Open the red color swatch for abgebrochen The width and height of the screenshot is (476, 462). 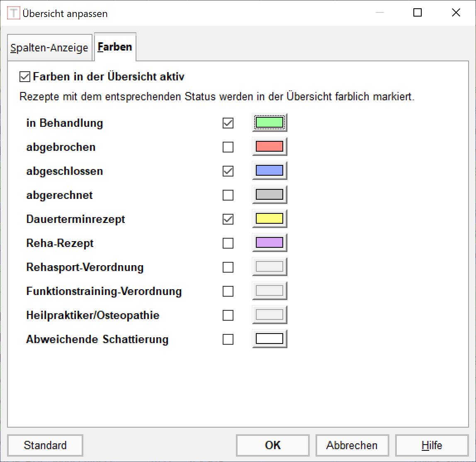[x=270, y=147]
